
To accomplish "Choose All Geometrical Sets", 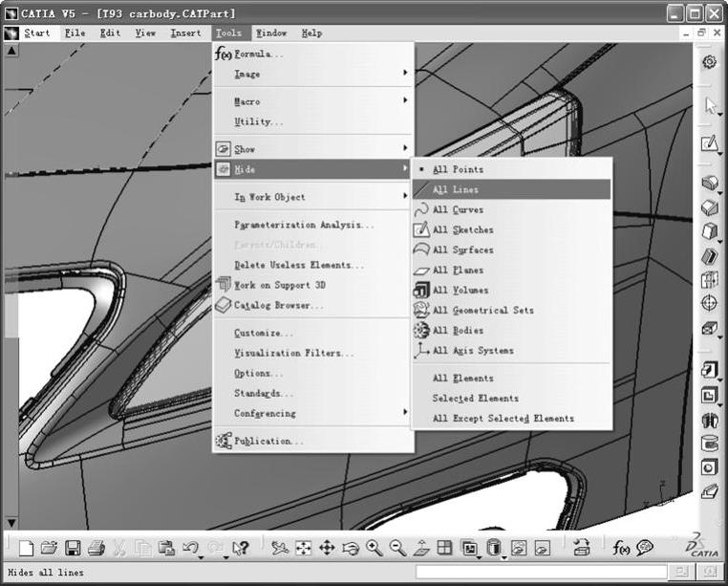I will coord(512,310).
